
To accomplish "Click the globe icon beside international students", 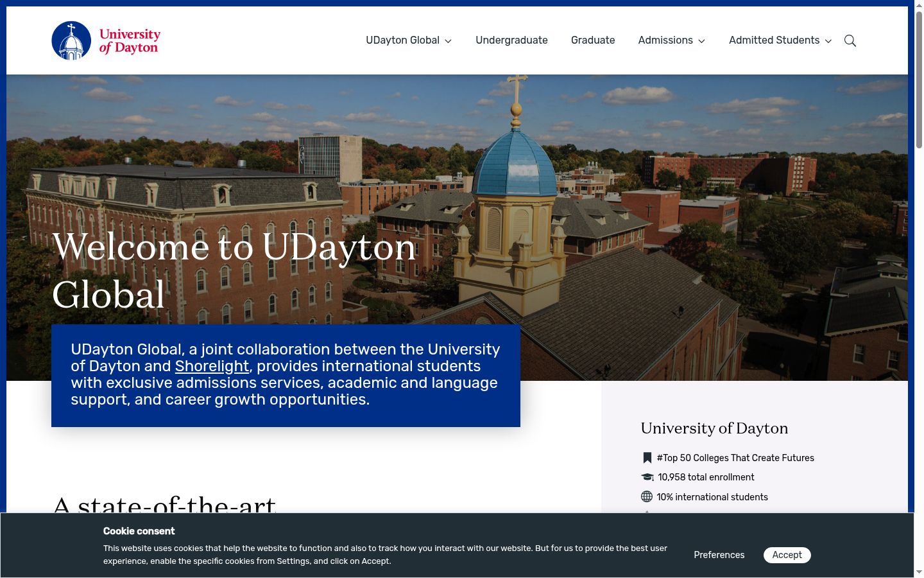I will click(647, 496).
